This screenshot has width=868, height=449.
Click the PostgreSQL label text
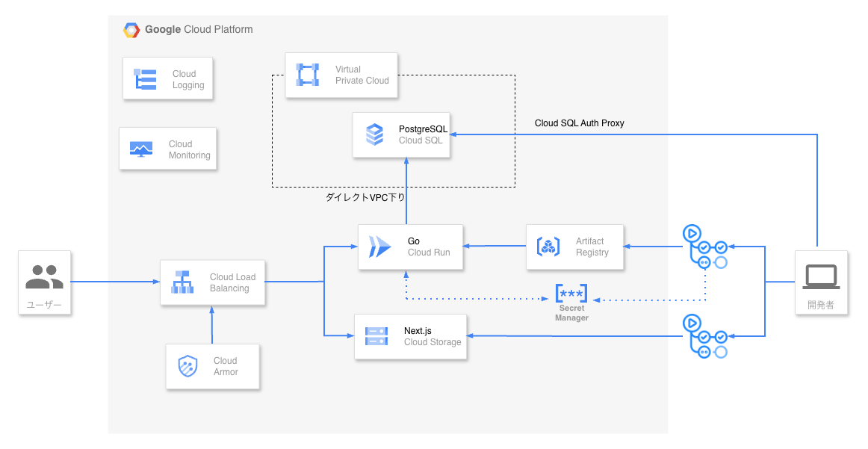[x=423, y=129]
